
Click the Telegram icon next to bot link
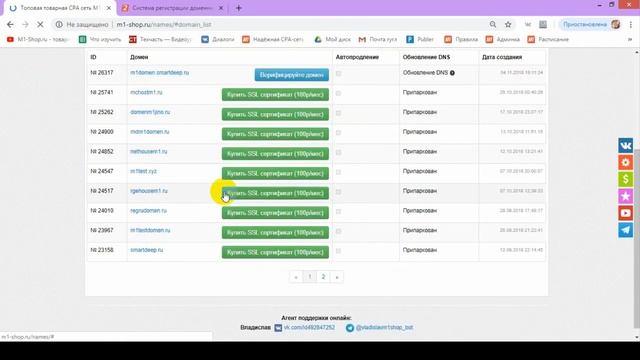(x=350, y=328)
